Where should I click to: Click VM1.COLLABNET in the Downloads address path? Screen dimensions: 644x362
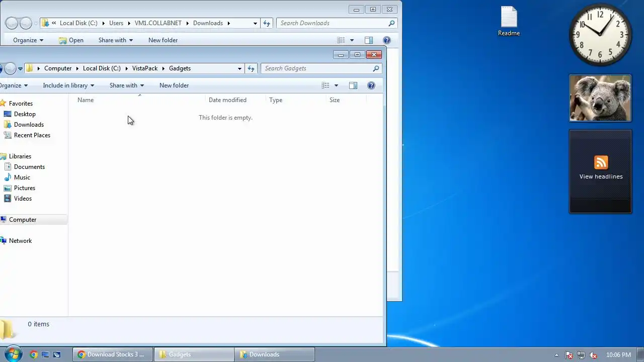[x=158, y=23]
